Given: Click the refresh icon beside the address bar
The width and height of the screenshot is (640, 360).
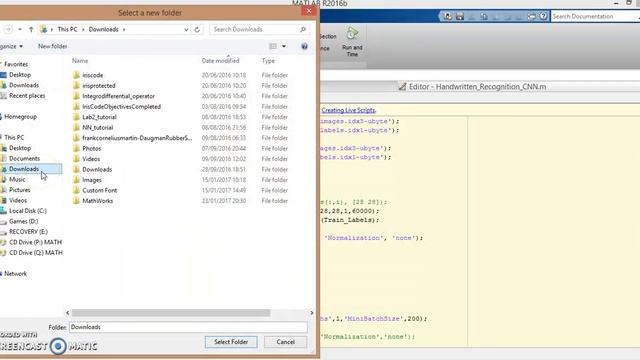Looking at the screenshot, I should [x=197, y=29].
